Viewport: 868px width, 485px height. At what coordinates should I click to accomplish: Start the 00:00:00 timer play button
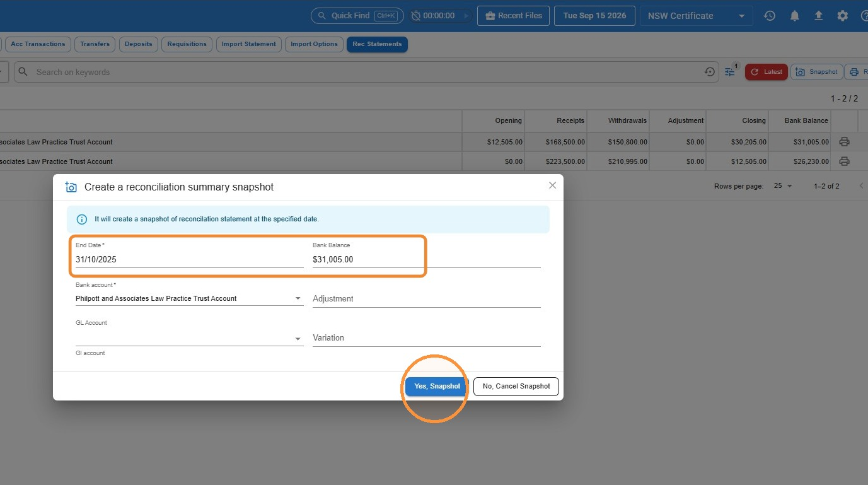(465, 16)
